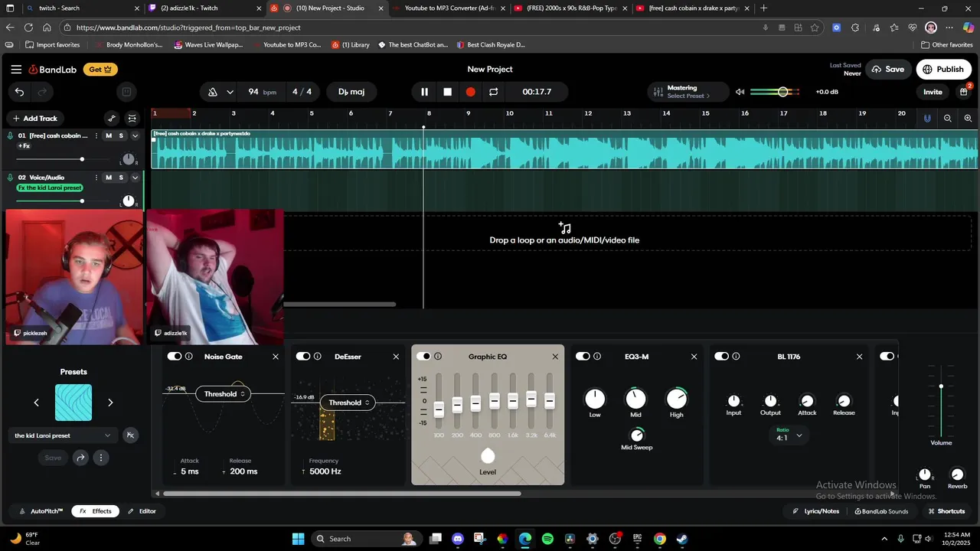Remove the DeEsser effect
Image resolution: width=980 pixels, height=551 pixels.
pos(396,357)
